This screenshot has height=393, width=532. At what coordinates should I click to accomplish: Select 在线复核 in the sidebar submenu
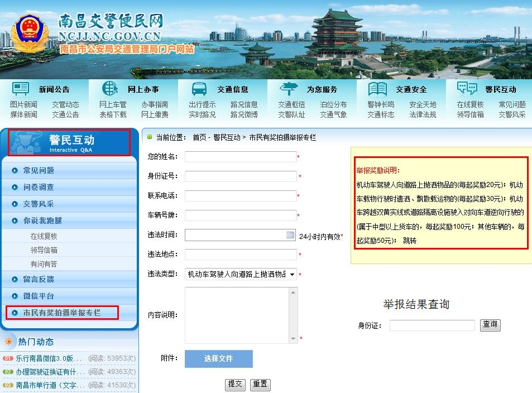[44, 236]
